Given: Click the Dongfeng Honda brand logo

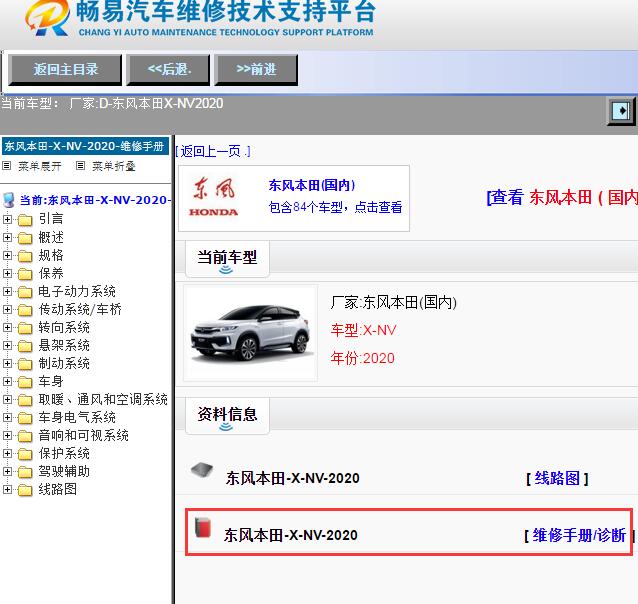Looking at the screenshot, I should tap(214, 198).
